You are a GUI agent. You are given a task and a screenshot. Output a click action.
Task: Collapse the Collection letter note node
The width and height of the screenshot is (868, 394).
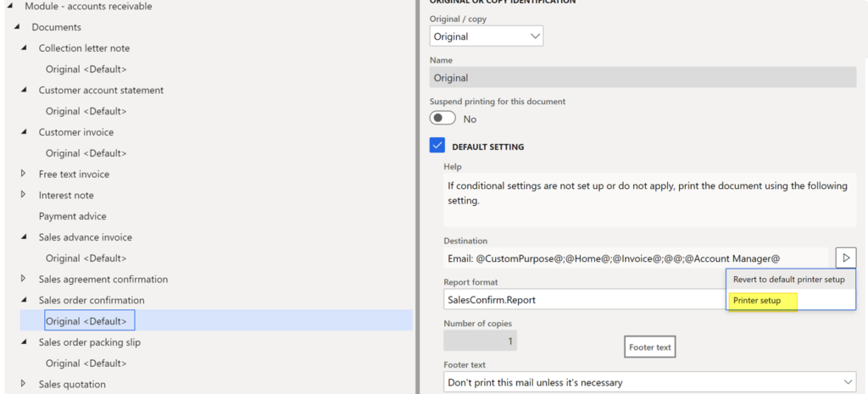tap(24, 48)
